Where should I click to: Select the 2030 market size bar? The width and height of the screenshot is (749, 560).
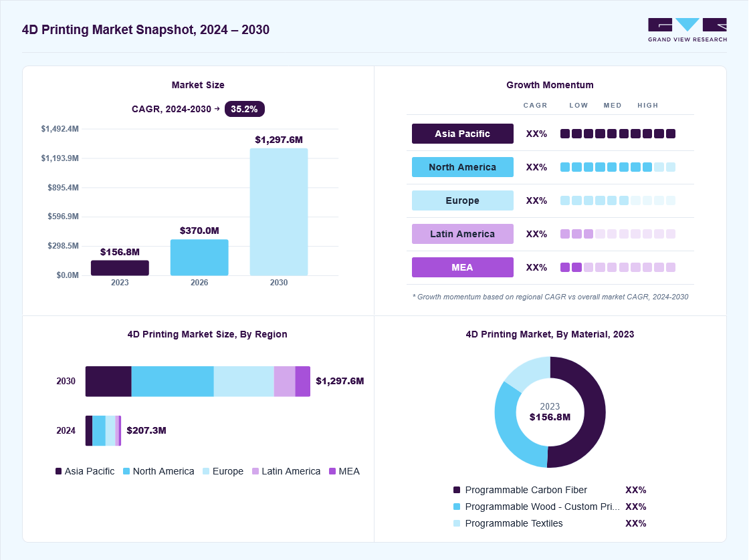(279, 212)
